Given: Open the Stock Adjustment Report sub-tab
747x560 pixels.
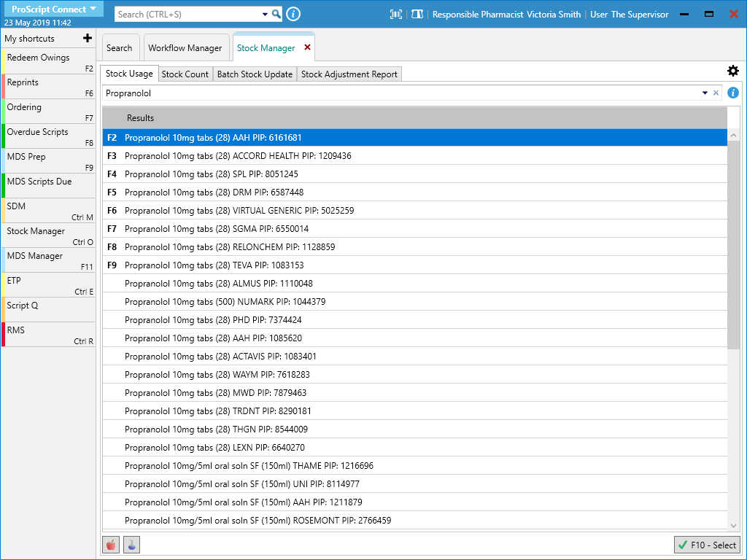Looking at the screenshot, I should tap(349, 74).
